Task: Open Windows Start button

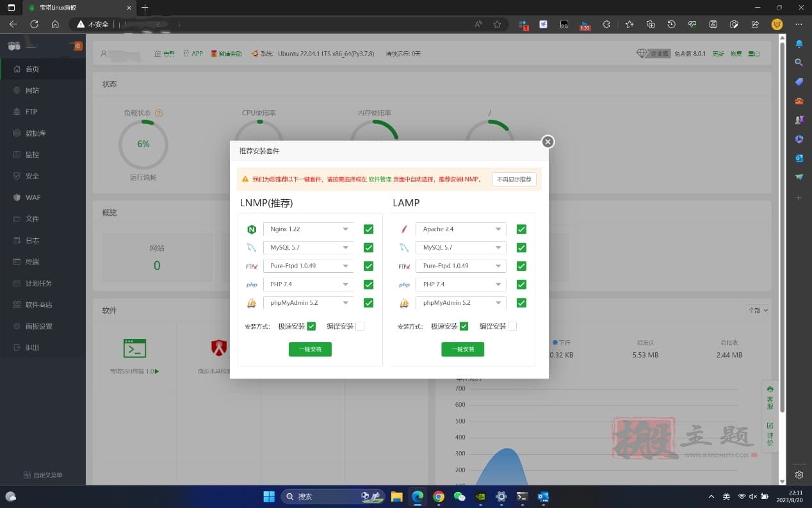Action: tap(269, 496)
